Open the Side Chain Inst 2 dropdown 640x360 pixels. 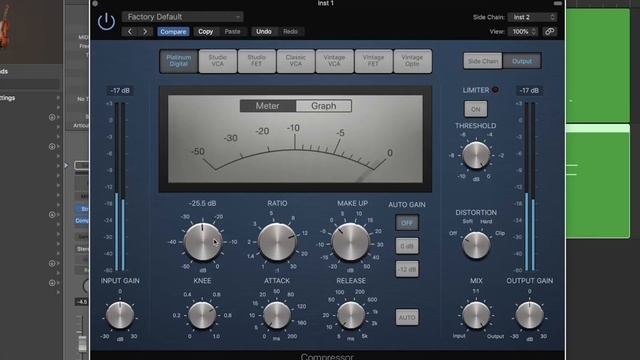(x=532, y=17)
